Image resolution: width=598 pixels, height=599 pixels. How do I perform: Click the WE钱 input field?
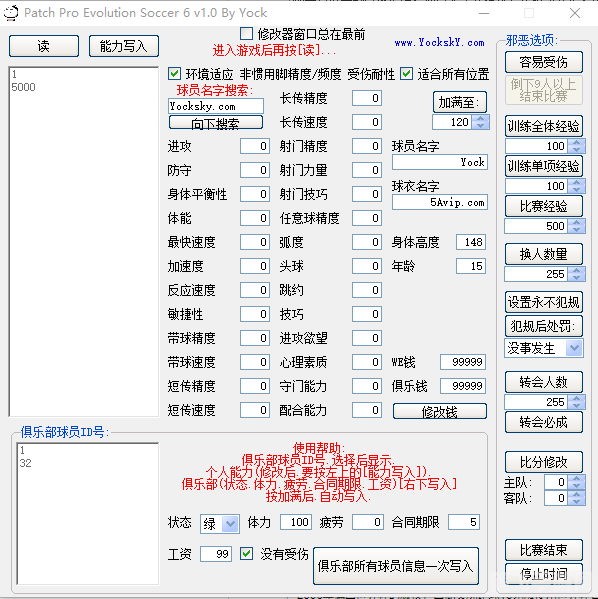coord(463,362)
